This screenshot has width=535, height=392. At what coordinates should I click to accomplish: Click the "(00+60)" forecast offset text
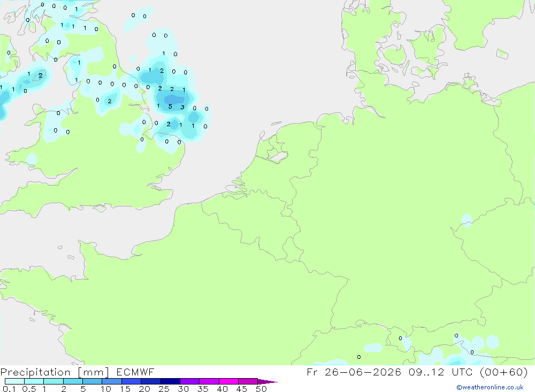pyautogui.click(x=503, y=372)
